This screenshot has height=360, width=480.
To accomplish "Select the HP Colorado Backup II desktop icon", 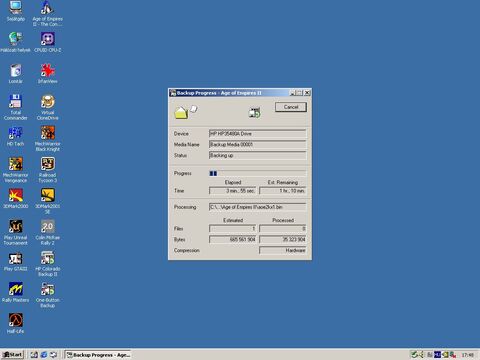I will 48,264.
